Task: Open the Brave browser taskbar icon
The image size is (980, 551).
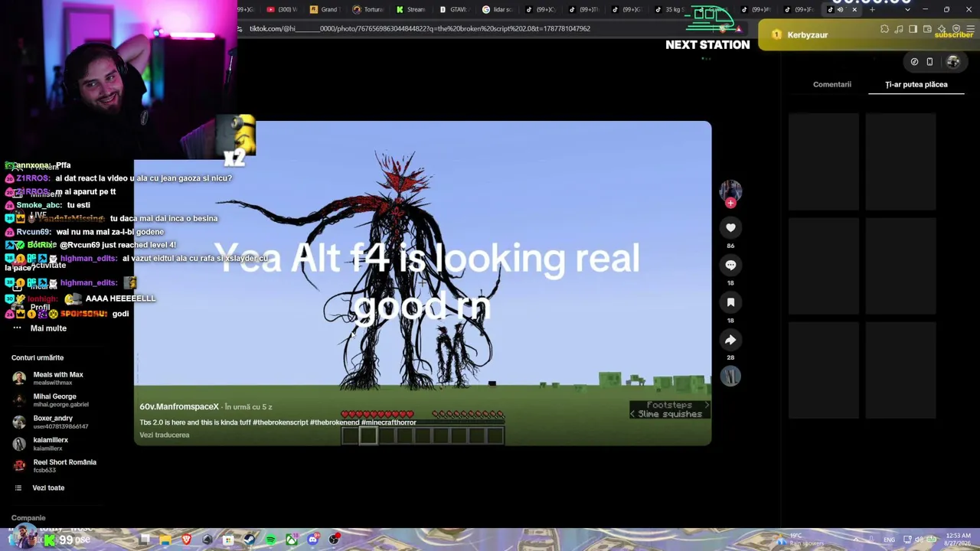Action: pos(186,540)
